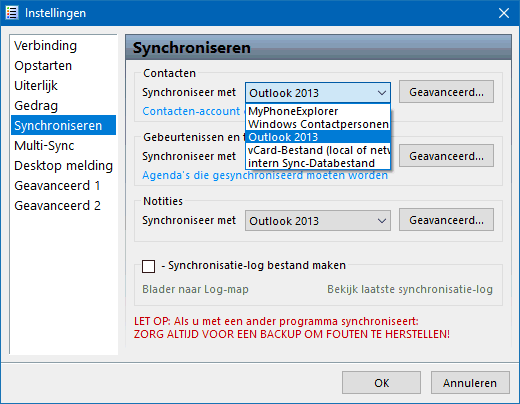Collapse the Contacten Outlook 2013 dropdown arrow
520x404 pixels.
(x=382, y=93)
